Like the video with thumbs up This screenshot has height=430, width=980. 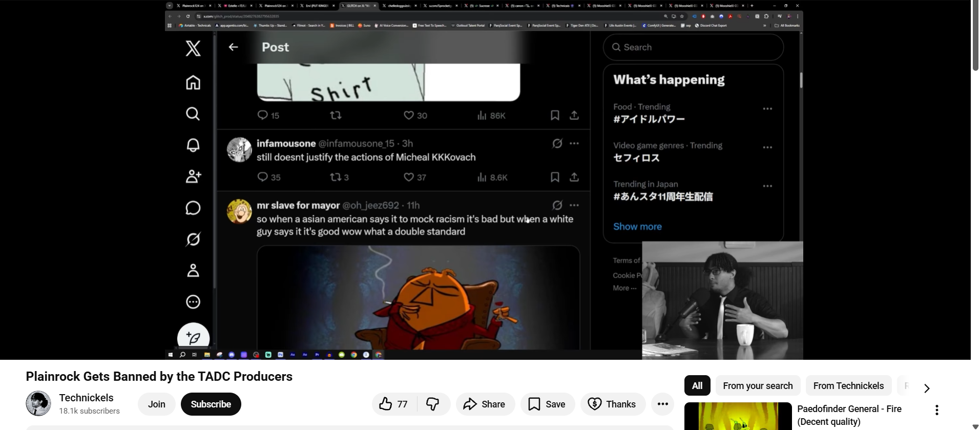point(393,404)
